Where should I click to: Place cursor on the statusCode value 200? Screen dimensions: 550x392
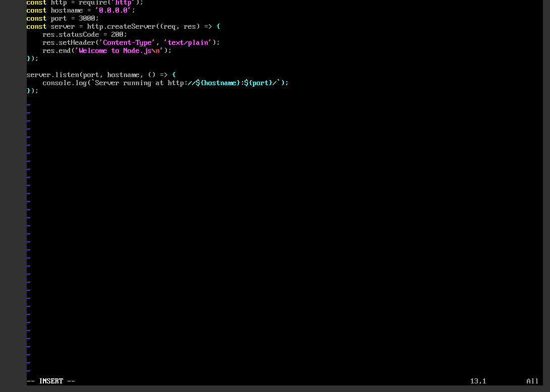coord(117,35)
